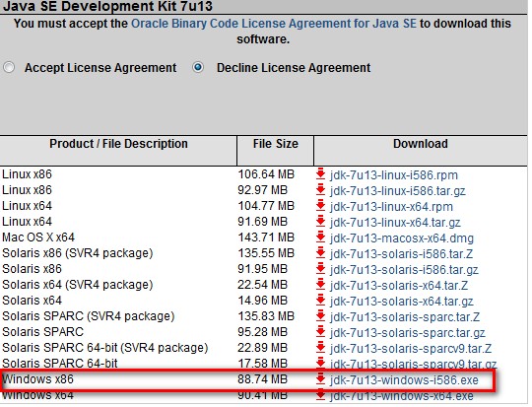Download jdk-7u13-linux-x64.tar.gz file link
The image size is (532, 407).
(395, 223)
